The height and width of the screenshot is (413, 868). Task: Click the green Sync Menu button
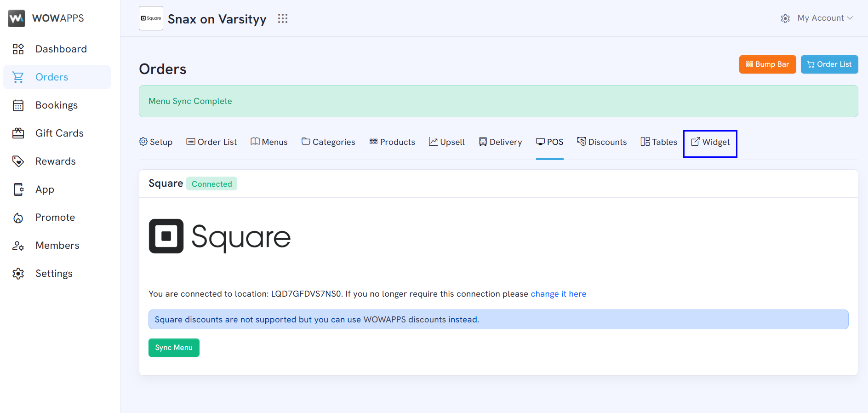click(174, 348)
